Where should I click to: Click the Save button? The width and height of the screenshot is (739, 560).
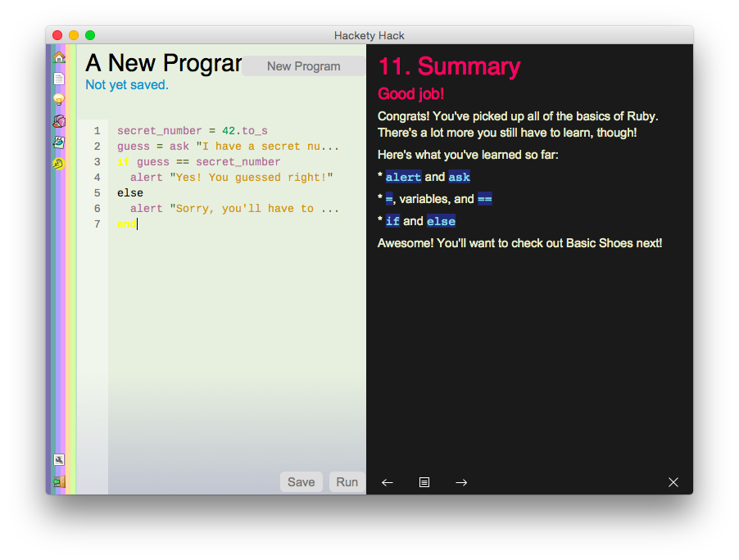pyautogui.click(x=301, y=482)
